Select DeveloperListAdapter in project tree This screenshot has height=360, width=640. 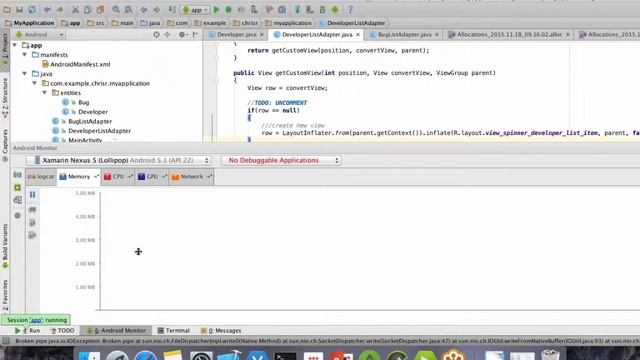[x=91, y=131]
